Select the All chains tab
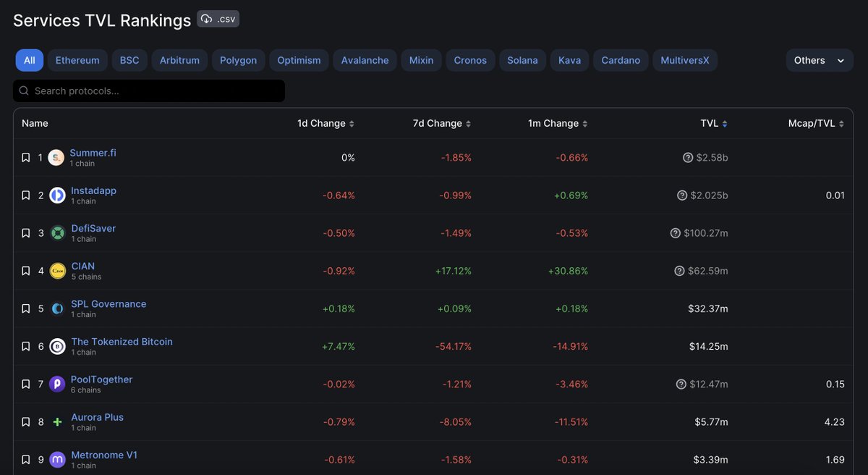868x475 pixels. (30, 60)
